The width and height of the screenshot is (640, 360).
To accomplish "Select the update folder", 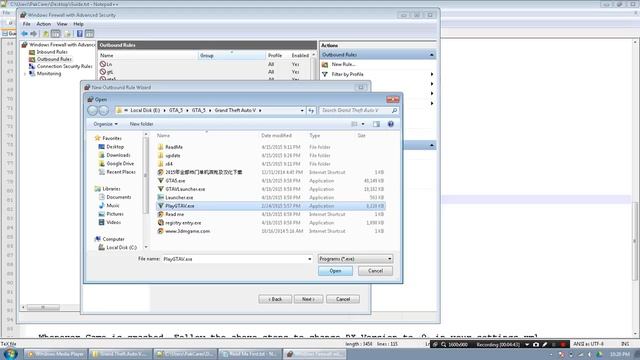I will click(173, 156).
